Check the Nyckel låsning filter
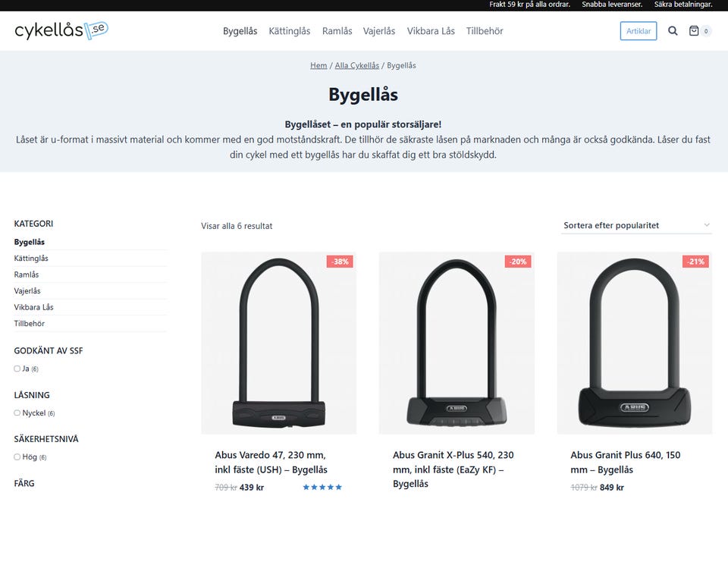Screen dimensions: 728x568 tap(17, 413)
